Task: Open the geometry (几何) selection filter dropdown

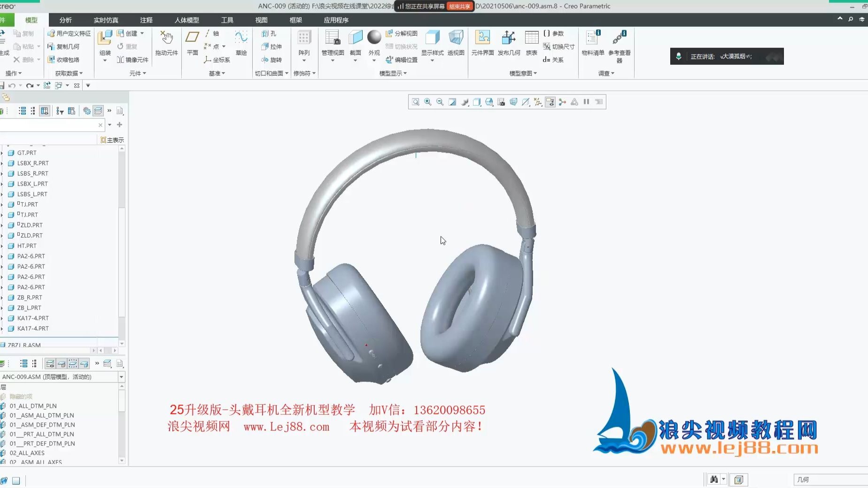Action: coord(830,480)
